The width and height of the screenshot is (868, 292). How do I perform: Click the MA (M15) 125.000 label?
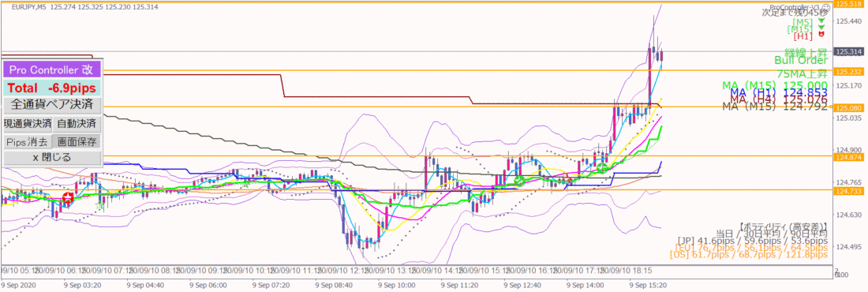tap(775, 85)
